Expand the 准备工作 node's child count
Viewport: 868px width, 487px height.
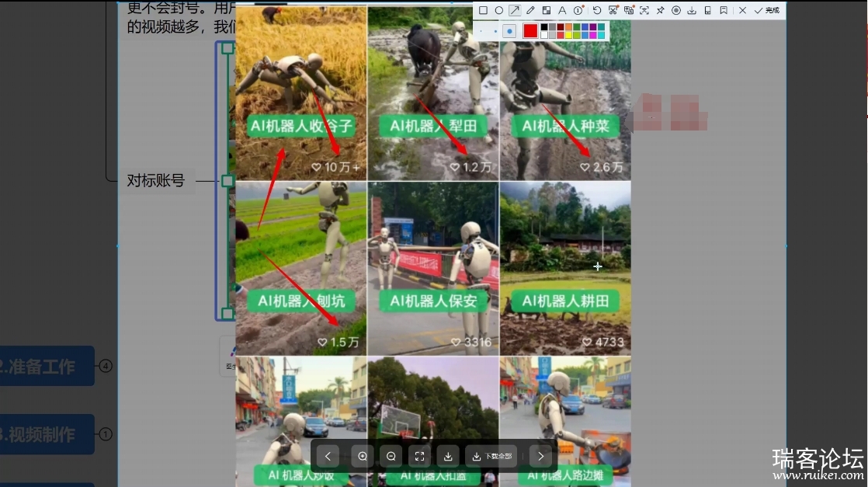pos(106,366)
